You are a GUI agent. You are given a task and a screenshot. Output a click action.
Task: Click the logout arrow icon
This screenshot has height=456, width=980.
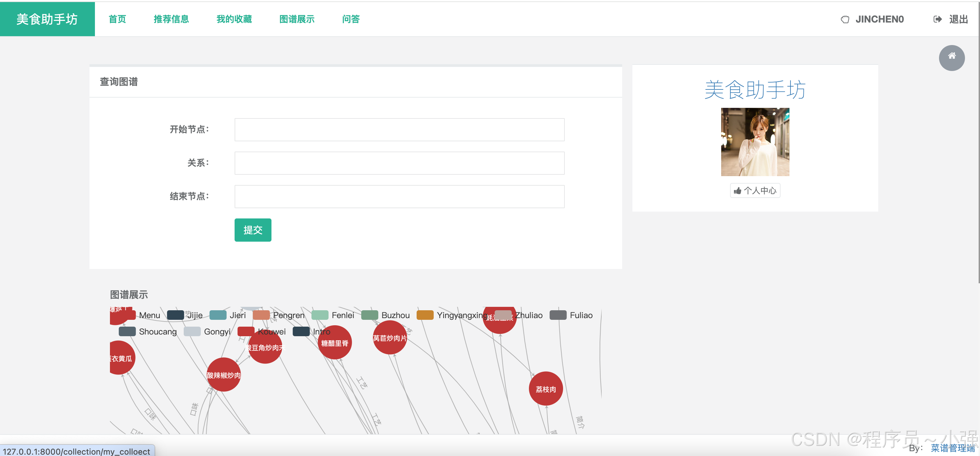[x=937, y=19]
